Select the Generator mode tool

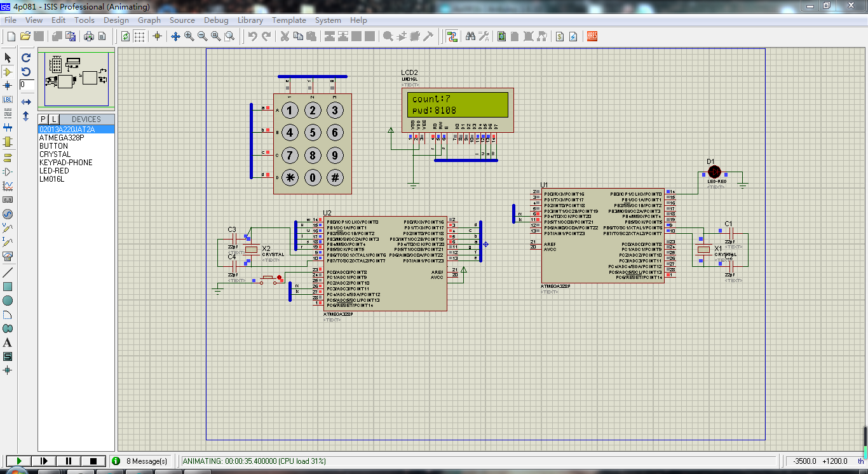[x=8, y=214]
